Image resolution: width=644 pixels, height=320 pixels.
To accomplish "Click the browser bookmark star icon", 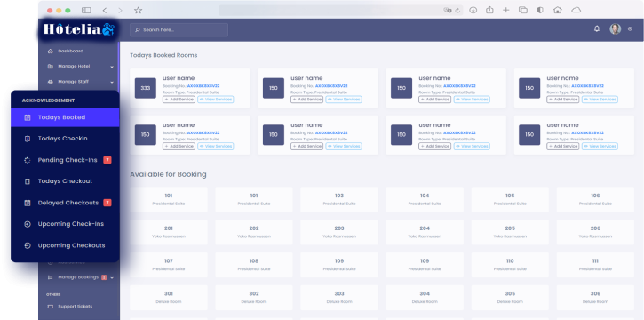I will tap(138, 11).
